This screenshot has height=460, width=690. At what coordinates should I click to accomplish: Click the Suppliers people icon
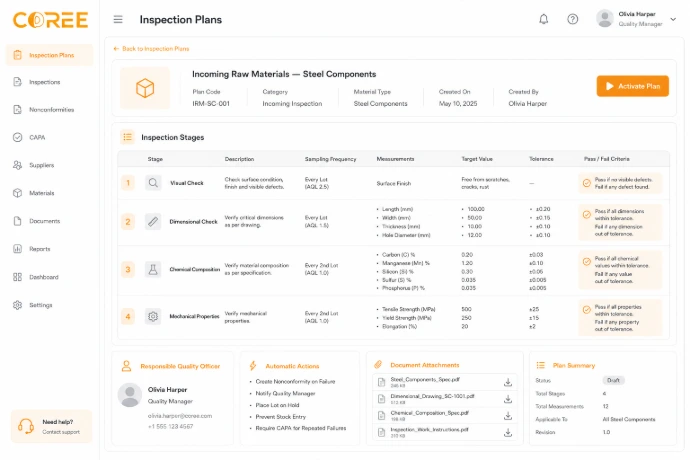18,165
